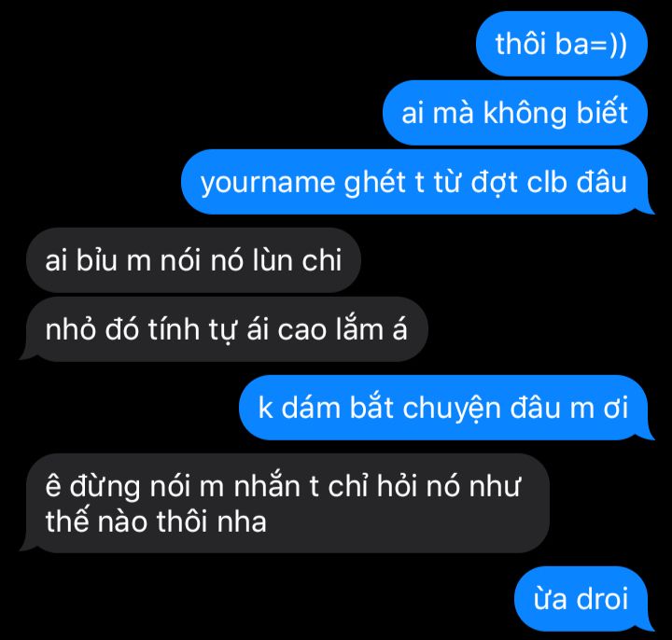
Task: Tap the "thôi ba=))" message bubble
Action: [562, 44]
